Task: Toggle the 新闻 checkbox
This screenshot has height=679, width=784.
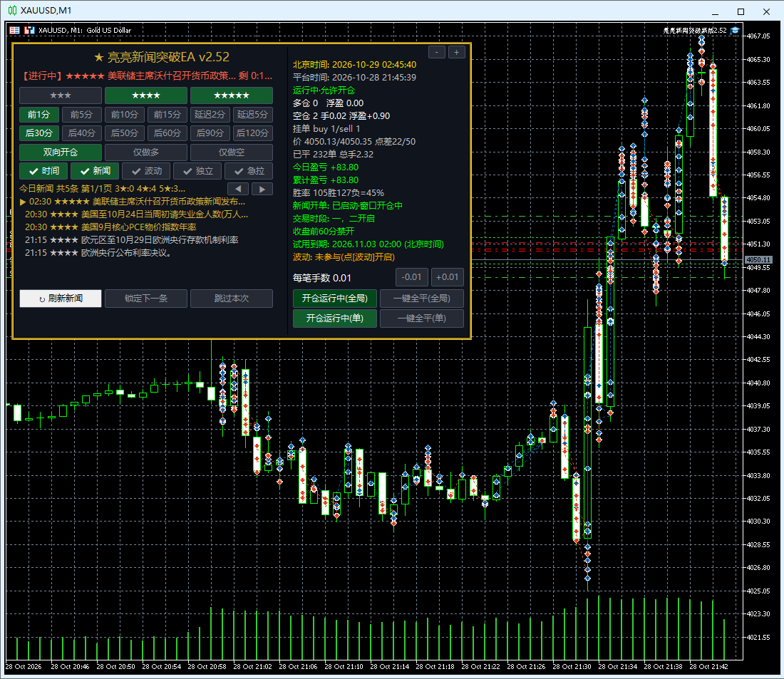Action: [95, 171]
